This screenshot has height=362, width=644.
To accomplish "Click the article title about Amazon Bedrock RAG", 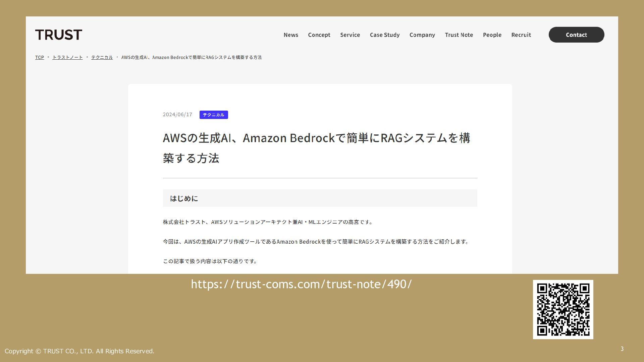I will click(x=317, y=147).
